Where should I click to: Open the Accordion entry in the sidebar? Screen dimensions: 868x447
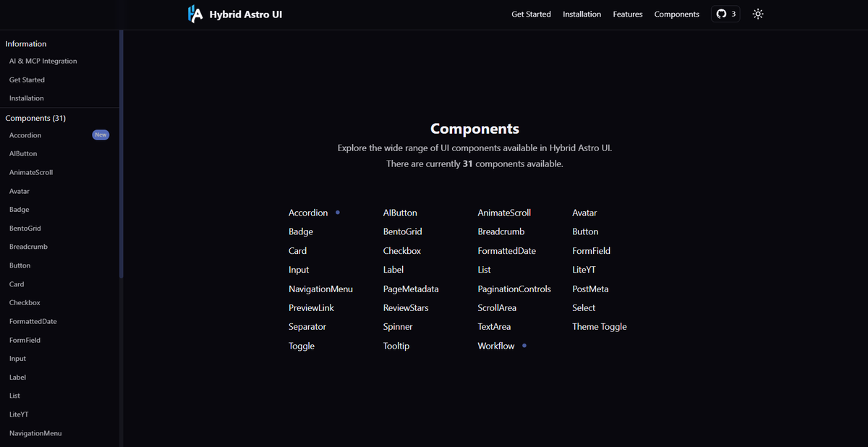(25, 135)
